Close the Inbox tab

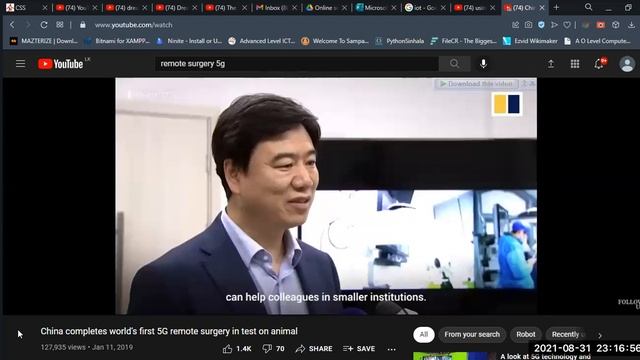coord(294,7)
